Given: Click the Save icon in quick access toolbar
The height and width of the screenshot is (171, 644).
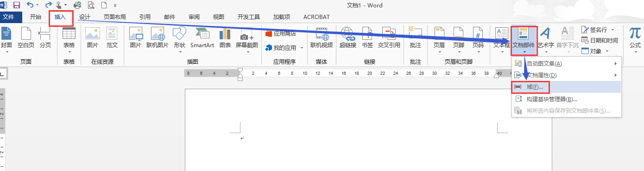Looking at the screenshot, I should [x=17, y=5].
